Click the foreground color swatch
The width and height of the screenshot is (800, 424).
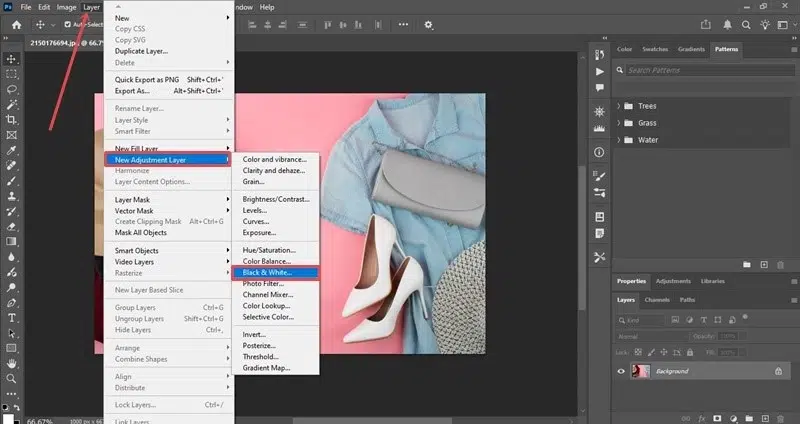click(7, 419)
